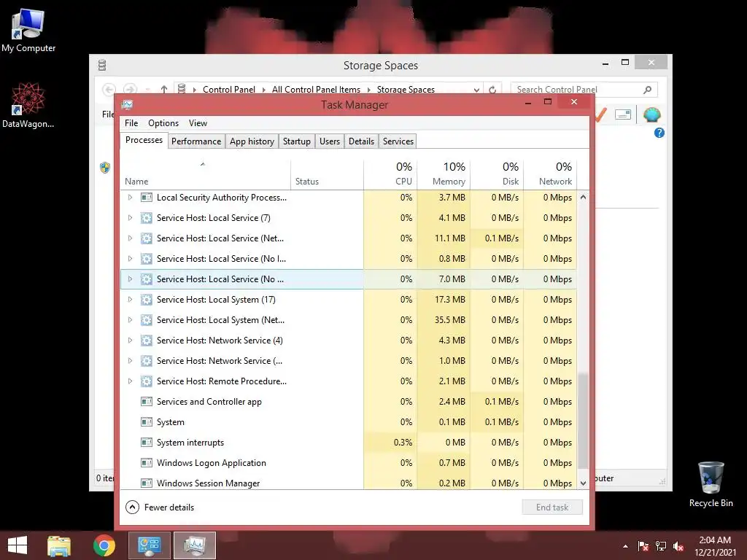Expand Service Host: Remote Procedure row
This screenshot has width=747, height=560.
(130, 381)
